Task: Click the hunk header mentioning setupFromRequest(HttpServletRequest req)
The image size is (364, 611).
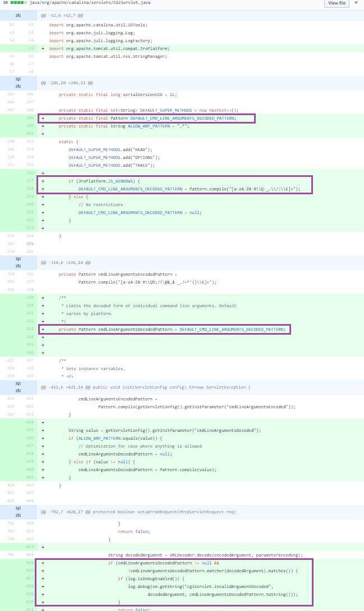Action: click(x=138, y=512)
